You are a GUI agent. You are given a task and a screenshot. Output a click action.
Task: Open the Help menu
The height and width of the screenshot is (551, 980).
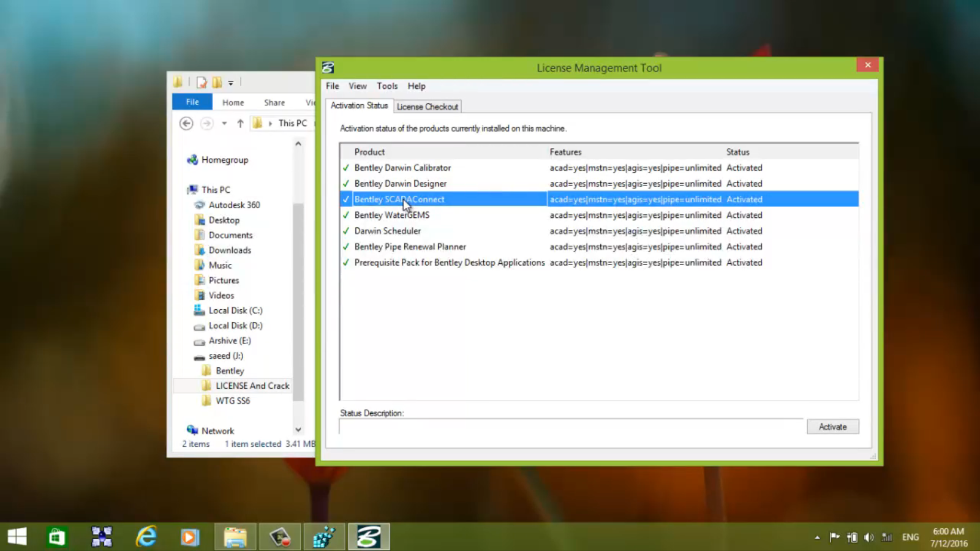(x=417, y=86)
